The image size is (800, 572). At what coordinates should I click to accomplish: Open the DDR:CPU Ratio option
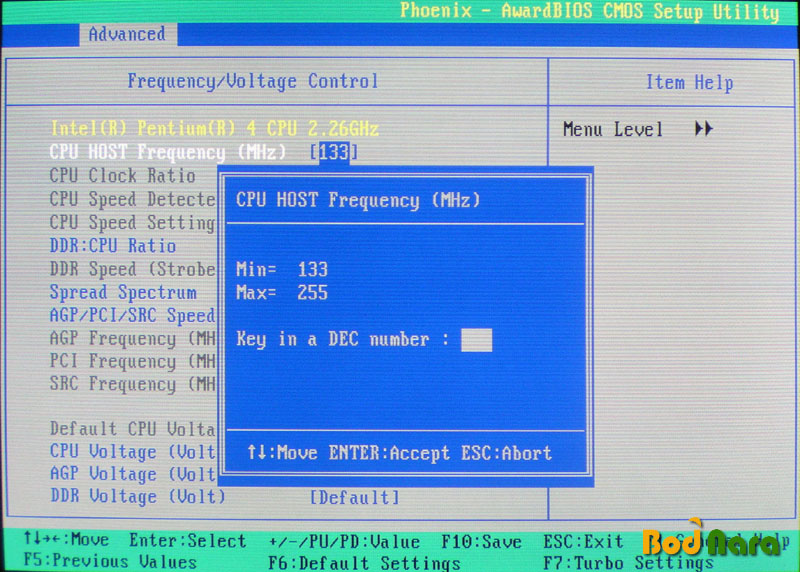click(113, 246)
